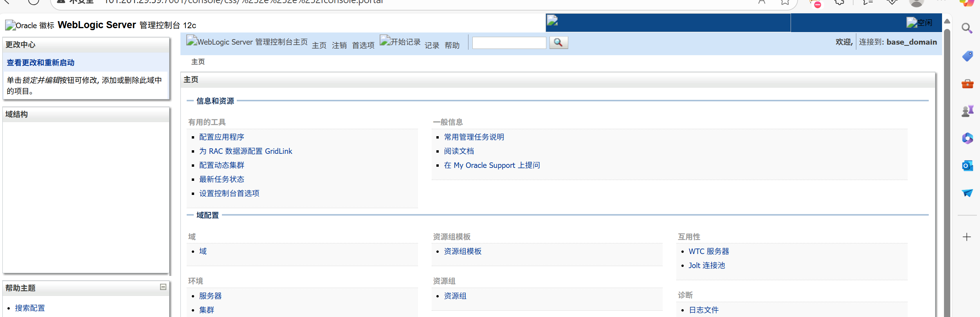Open the 帮助 menu link
The width and height of the screenshot is (980, 317).
(452, 45)
